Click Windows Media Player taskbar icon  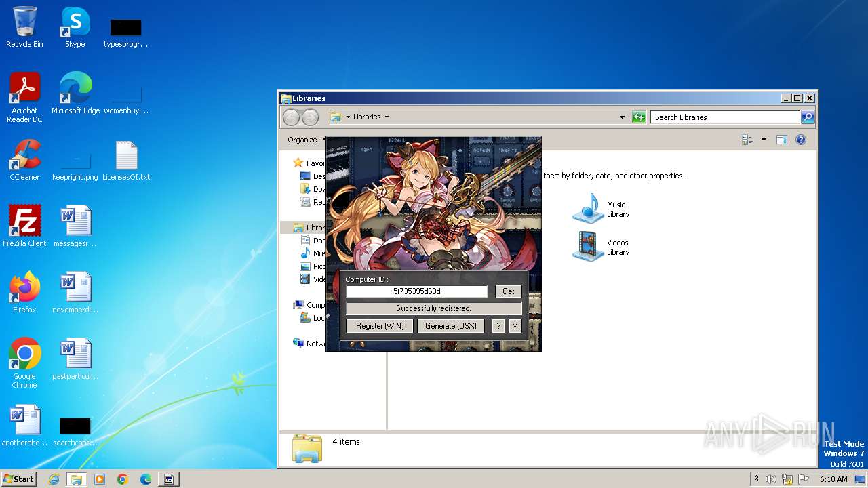[x=100, y=479]
